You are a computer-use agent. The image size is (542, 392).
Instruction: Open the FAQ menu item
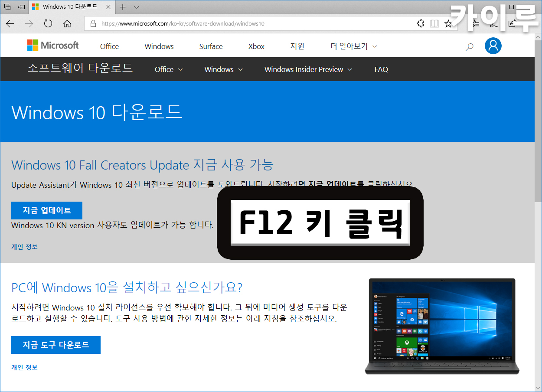tap(381, 69)
